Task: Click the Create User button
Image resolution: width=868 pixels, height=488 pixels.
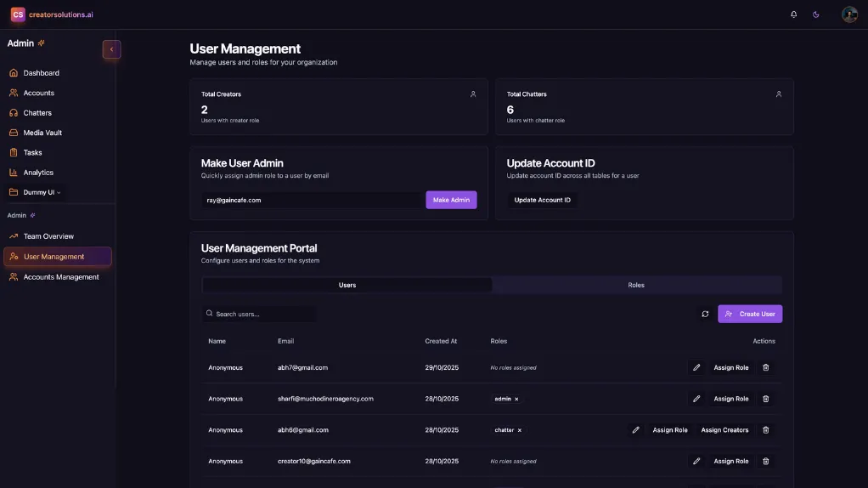Action: click(750, 314)
